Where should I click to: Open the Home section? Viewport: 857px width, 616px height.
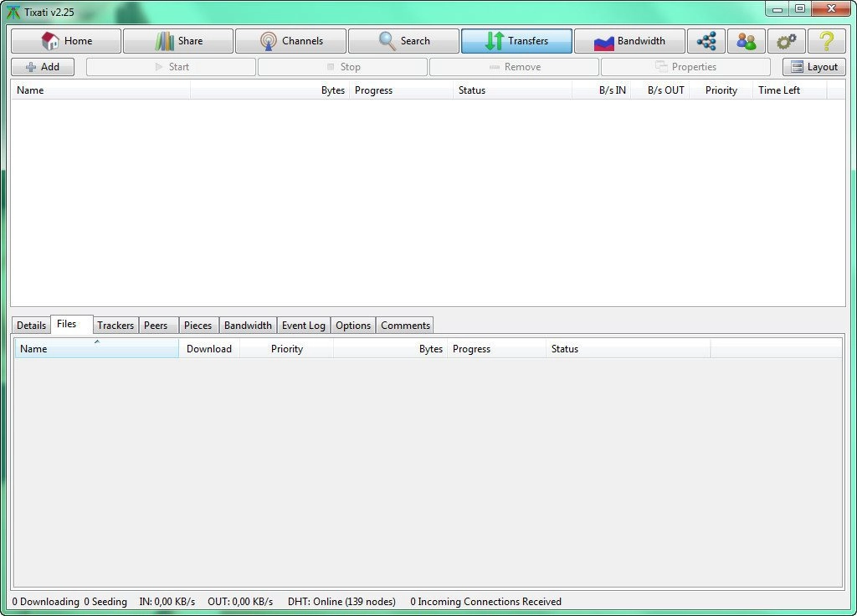click(65, 41)
